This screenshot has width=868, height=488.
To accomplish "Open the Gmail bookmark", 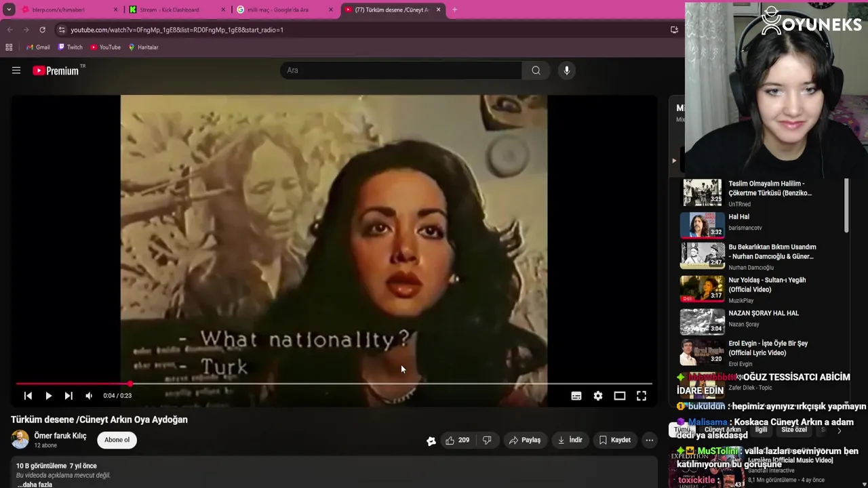I will (x=38, y=47).
